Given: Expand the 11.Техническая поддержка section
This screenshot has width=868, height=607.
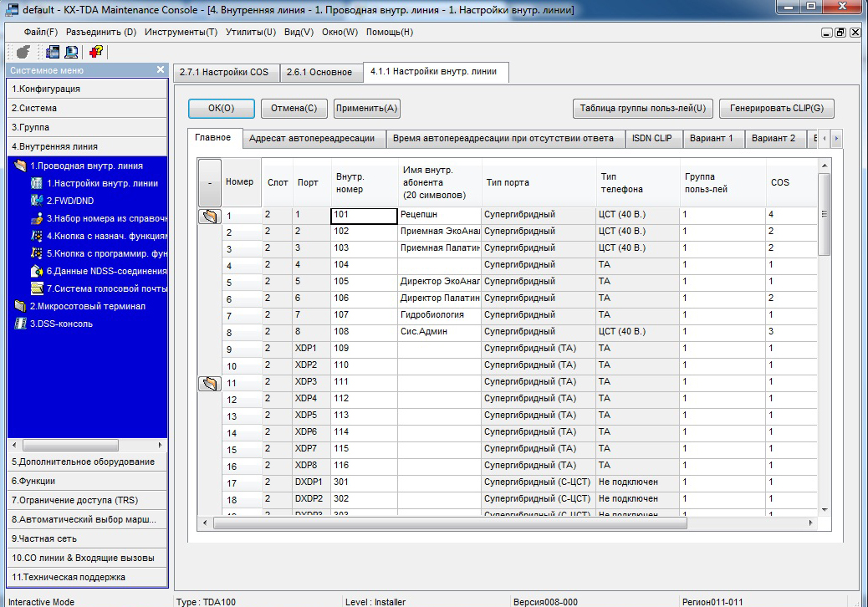Looking at the screenshot, I should tap(87, 577).
